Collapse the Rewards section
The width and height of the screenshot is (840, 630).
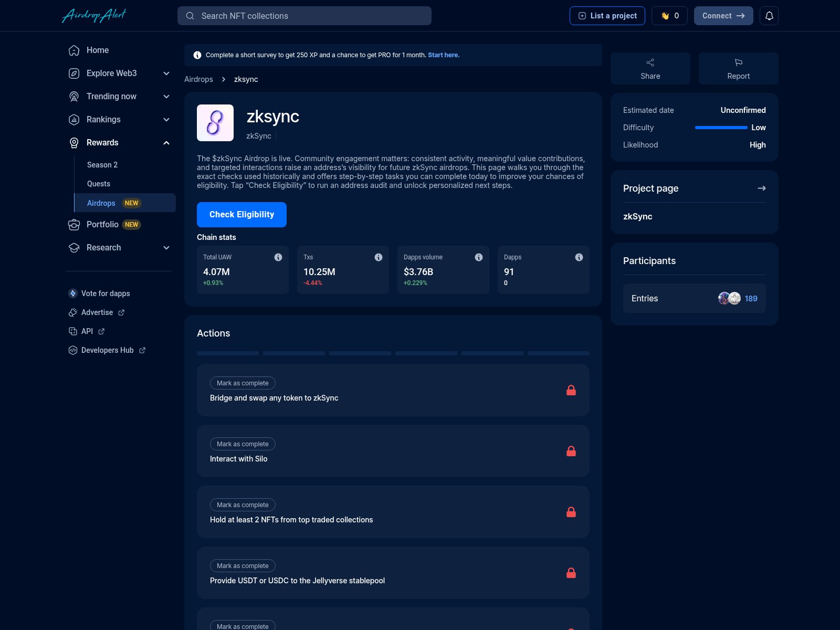[166, 142]
